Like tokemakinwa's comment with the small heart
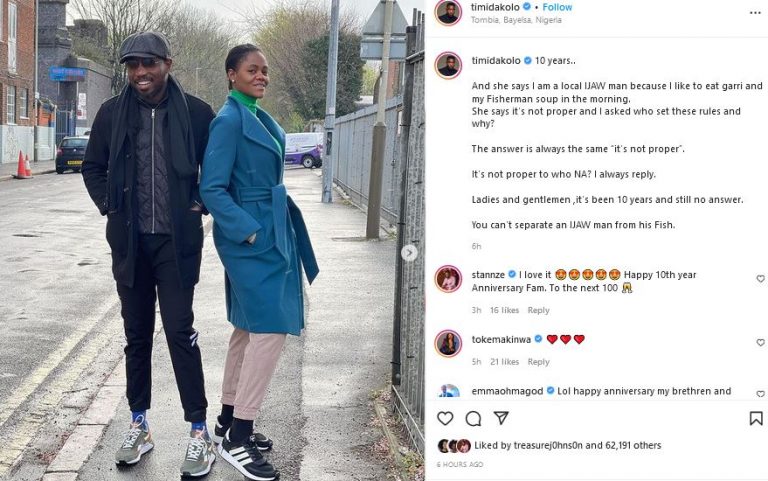 tap(760, 342)
